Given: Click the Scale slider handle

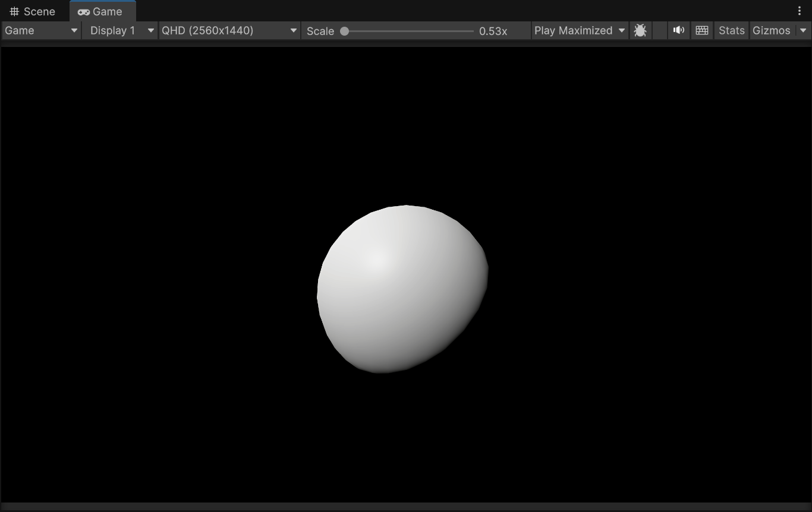Looking at the screenshot, I should point(344,31).
